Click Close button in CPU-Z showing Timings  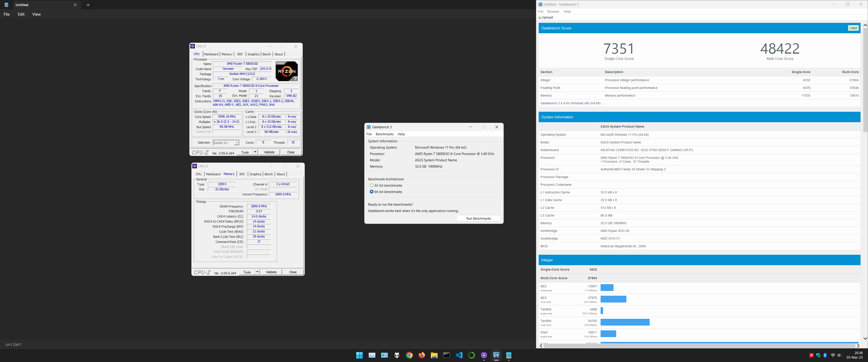(293, 272)
